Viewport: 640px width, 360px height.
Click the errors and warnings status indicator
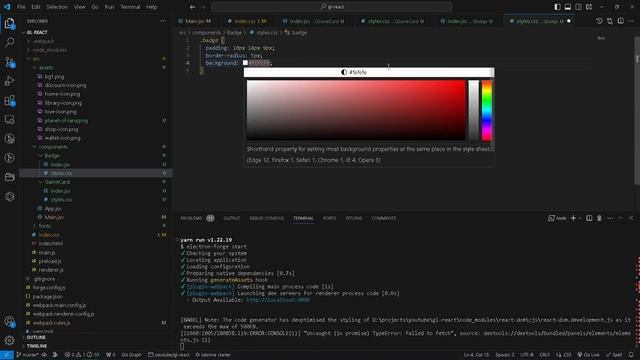pyautogui.click(x=82, y=355)
